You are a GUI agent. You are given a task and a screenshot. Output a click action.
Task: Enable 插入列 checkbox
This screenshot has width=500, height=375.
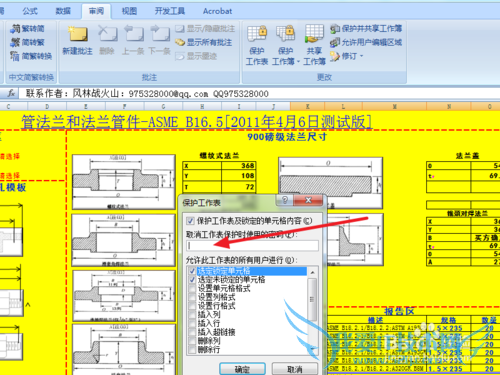click(x=192, y=314)
